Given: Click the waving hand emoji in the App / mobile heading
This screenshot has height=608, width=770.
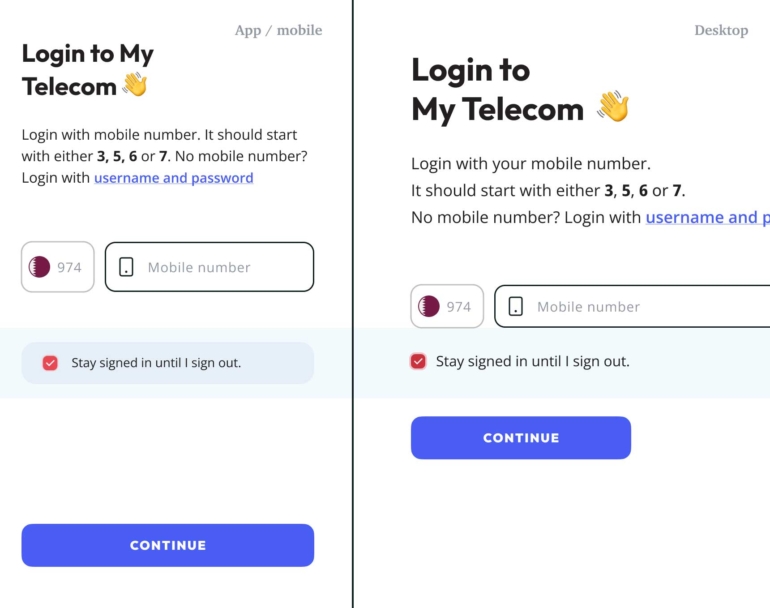Looking at the screenshot, I should point(135,86).
